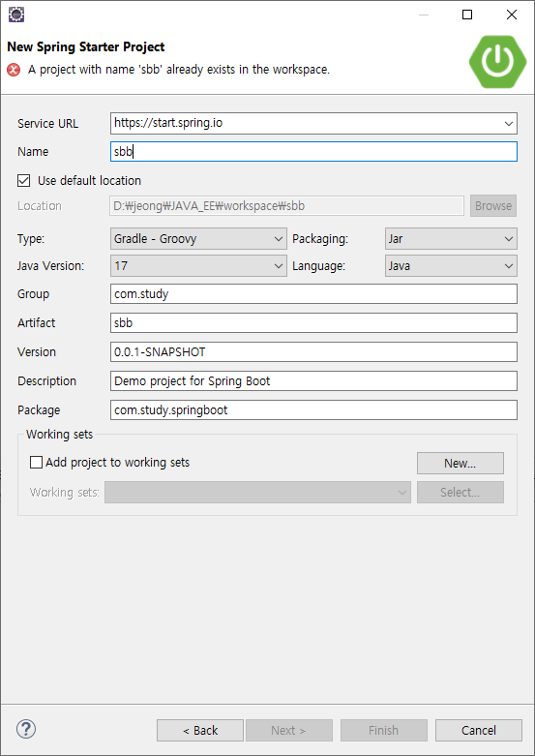This screenshot has width=535, height=756.
Task: Click the Artifact label
Action: [36, 323]
